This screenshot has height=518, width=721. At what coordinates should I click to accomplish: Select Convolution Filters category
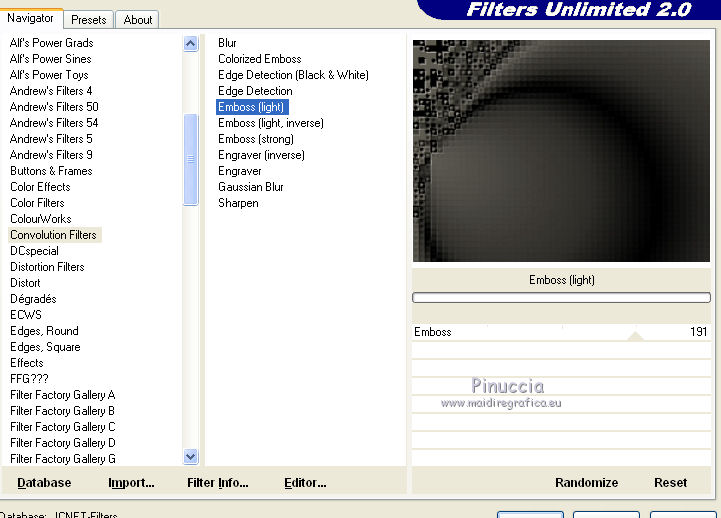(53, 235)
